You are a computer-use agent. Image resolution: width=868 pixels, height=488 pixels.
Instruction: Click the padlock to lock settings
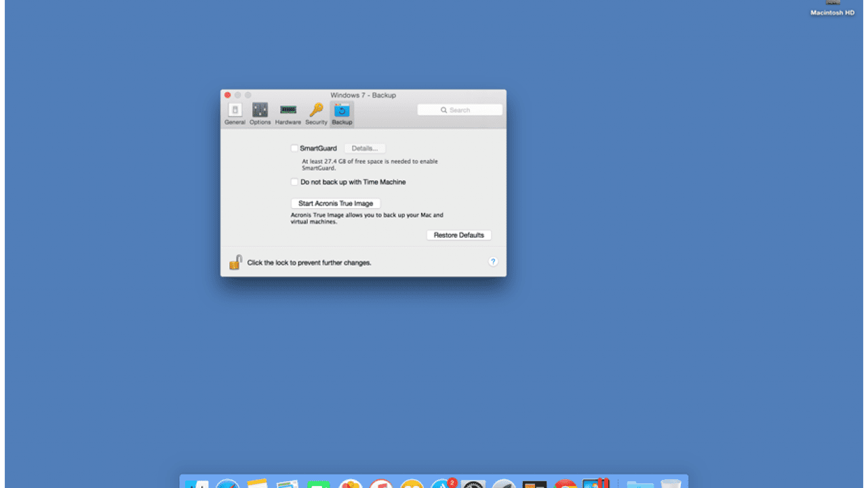(235, 262)
